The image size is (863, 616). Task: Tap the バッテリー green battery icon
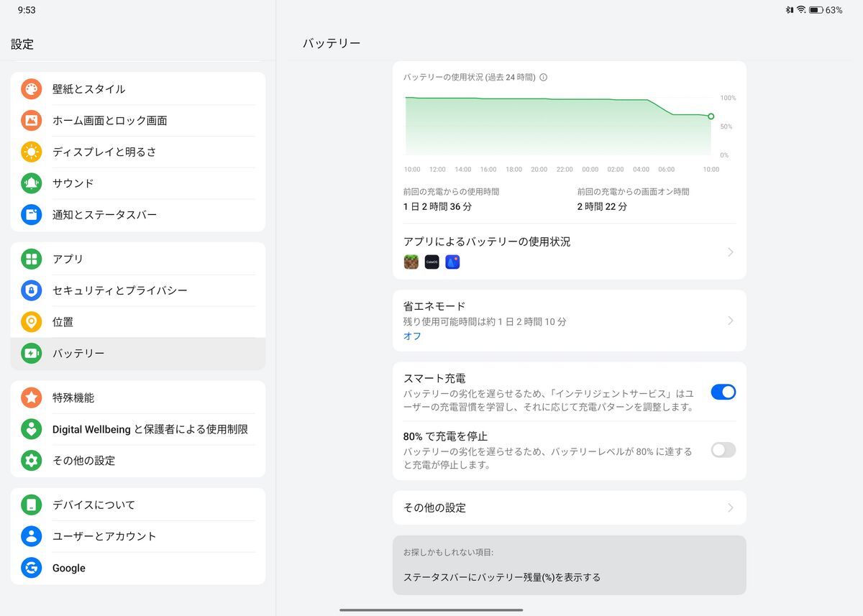[32, 354]
